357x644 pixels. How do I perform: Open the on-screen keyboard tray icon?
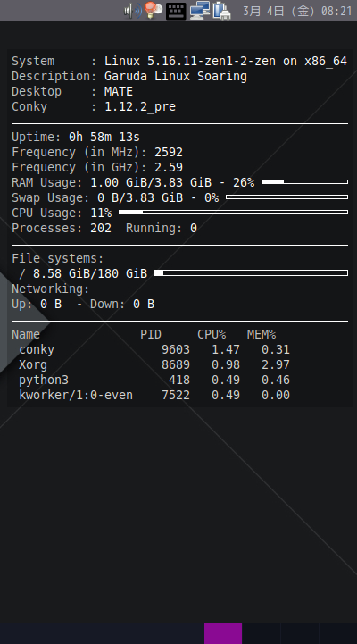[176, 11]
